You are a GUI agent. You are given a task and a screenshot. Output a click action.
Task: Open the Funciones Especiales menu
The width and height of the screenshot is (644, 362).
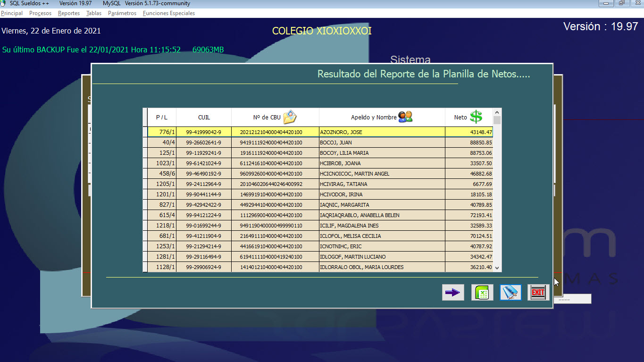pos(169,13)
